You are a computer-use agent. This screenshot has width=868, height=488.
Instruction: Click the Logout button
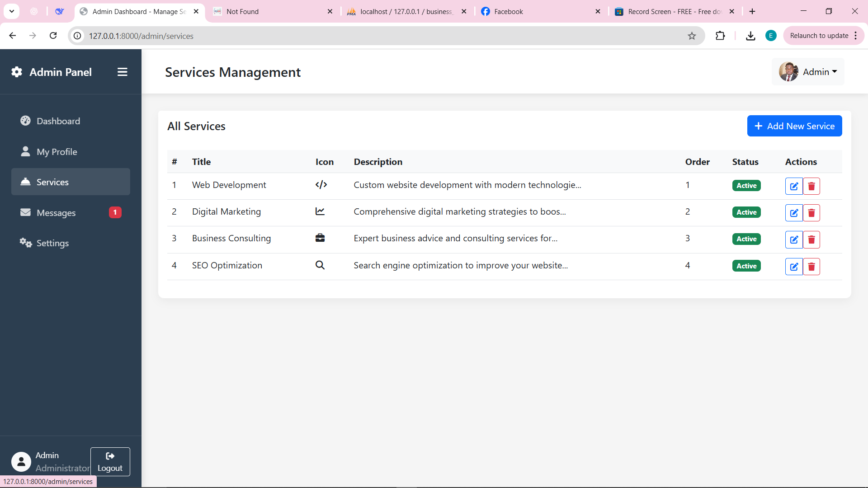[x=110, y=462]
